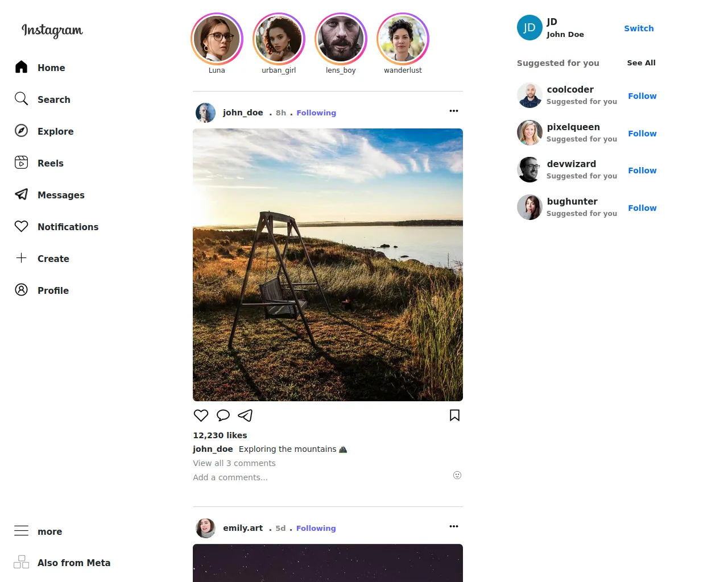Viewport: 728px width, 582px height.
Task: Click john_doe's swing landscape photo
Action: (328, 265)
